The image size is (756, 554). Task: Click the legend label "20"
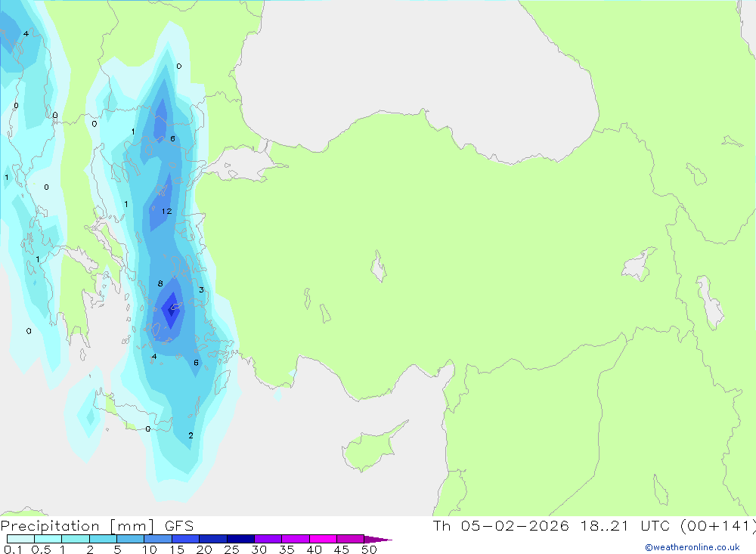[204, 549]
